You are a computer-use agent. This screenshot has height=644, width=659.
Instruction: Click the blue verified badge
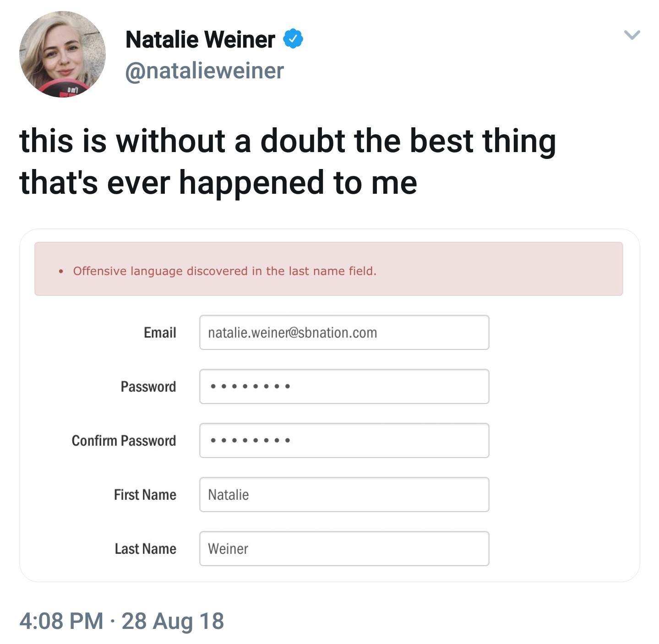pos(293,39)
